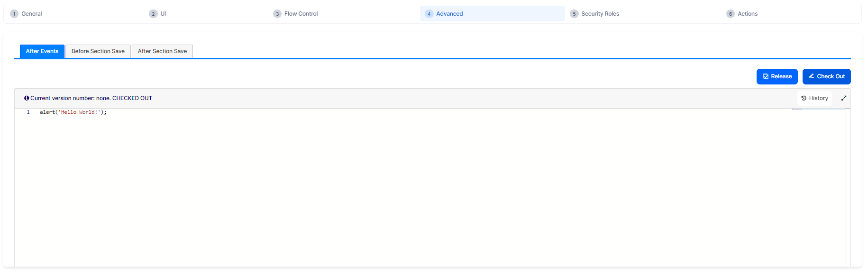Select the After Events tab

click(42, 51)
